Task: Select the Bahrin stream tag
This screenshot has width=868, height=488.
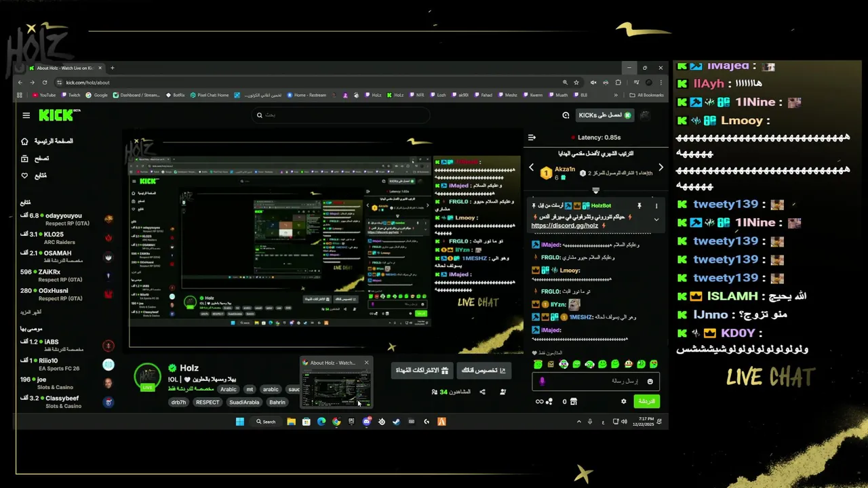Action: 277,402
